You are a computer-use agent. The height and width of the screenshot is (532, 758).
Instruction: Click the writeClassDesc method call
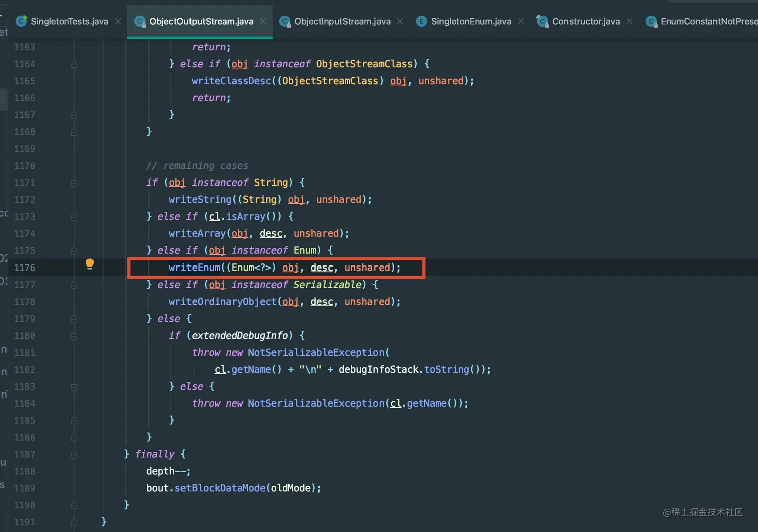coord(231,81)
